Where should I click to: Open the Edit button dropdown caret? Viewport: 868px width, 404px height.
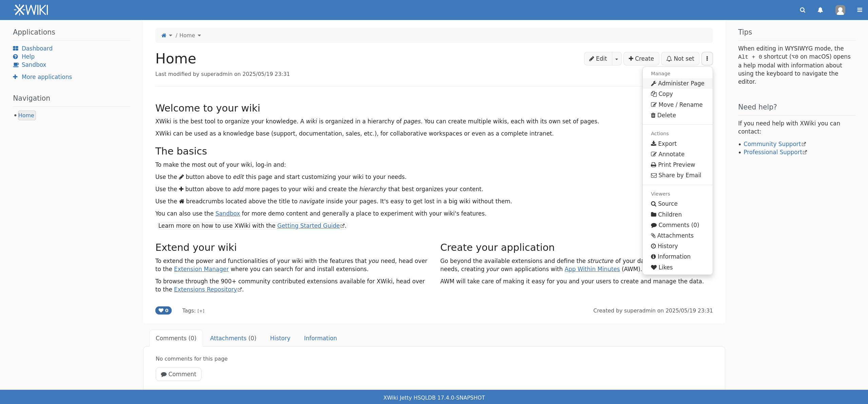tap(617, 59)
